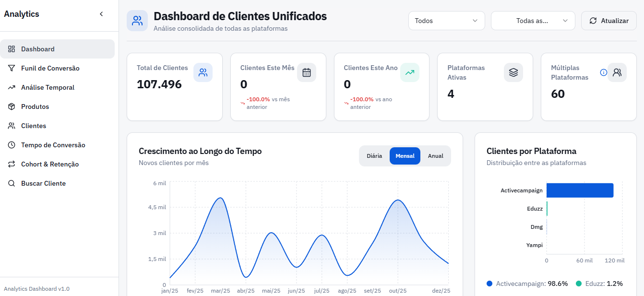Screen dimensions: 644x296
Task: Open the Todos filter dropdown
Action: (x=446, y=21)
